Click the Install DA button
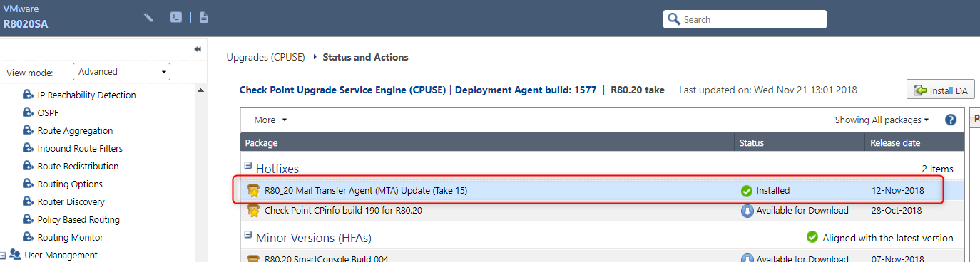 point(940,90)
